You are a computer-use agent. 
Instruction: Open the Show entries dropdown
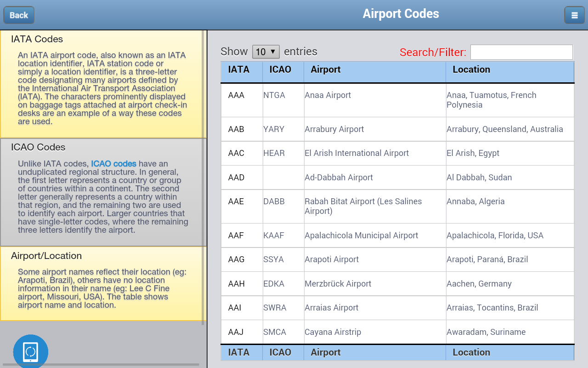pos(266,52)
